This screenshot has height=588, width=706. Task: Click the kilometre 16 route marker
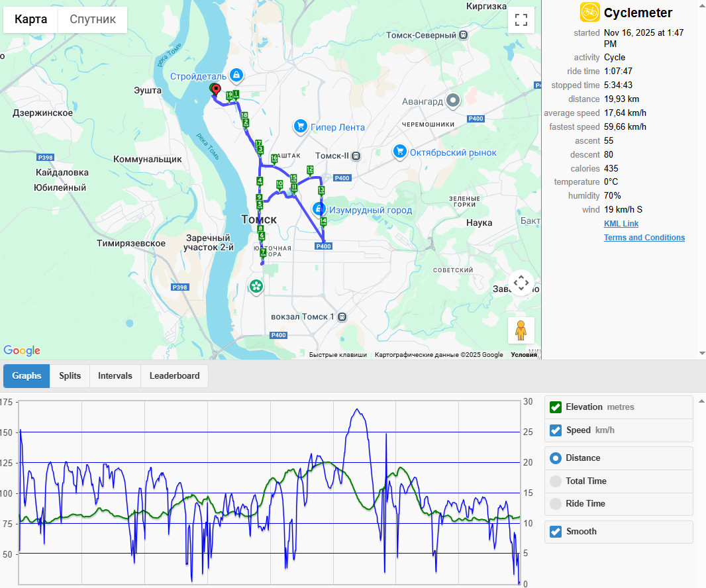[x=274, y=158]
